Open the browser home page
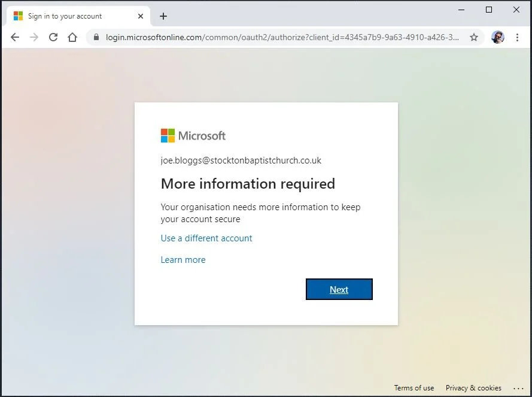Viewport: 532px width, 397px height. (72, 37)
